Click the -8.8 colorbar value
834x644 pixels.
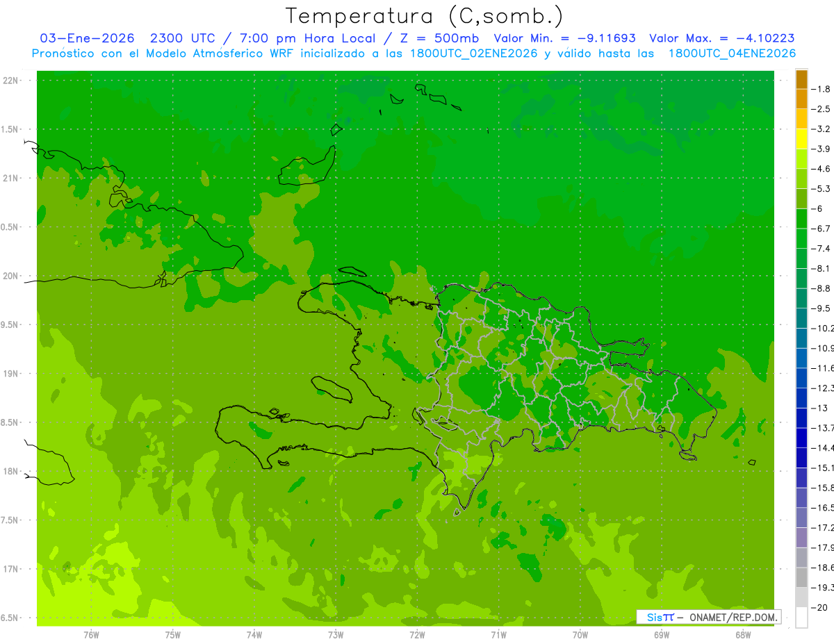(x=821, y=288)
